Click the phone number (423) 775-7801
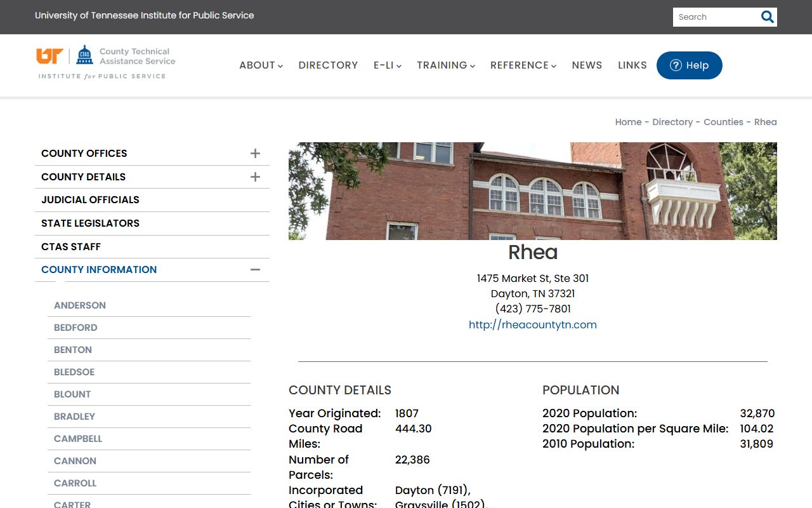 pos(533,309)
